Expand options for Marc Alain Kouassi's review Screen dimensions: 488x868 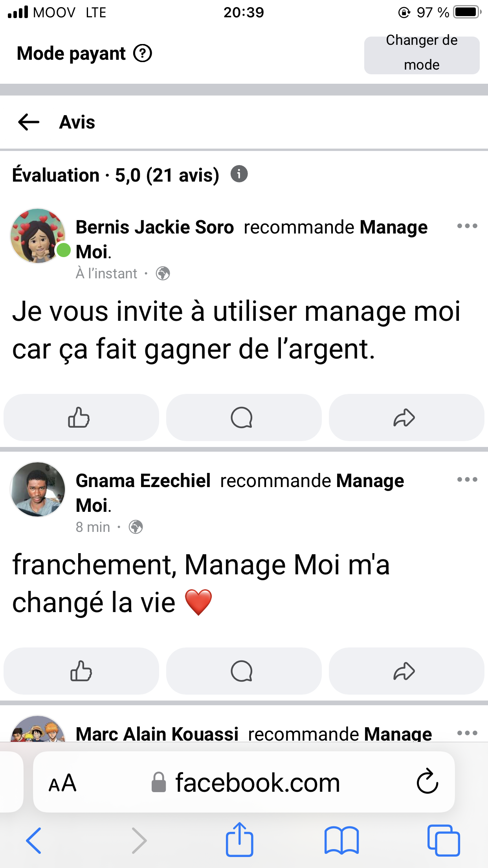pos(467,733)
